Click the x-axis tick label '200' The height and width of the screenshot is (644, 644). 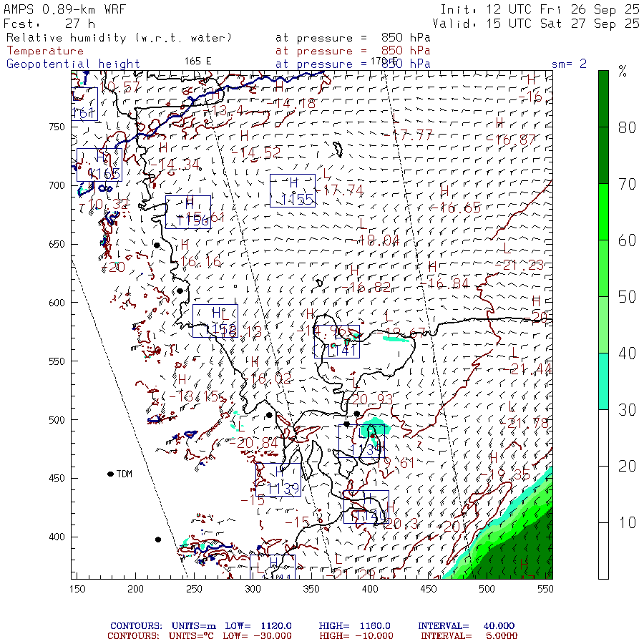point(135,589)
